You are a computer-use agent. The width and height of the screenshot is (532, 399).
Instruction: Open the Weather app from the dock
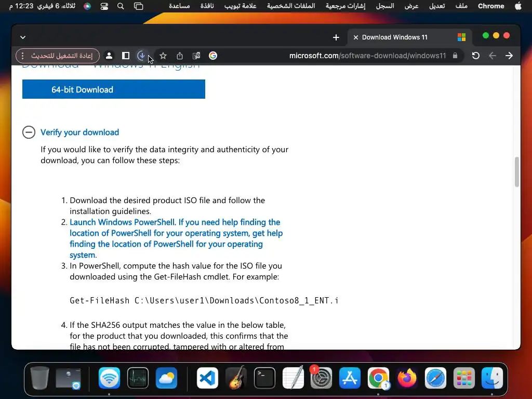(x=166, y=378)
